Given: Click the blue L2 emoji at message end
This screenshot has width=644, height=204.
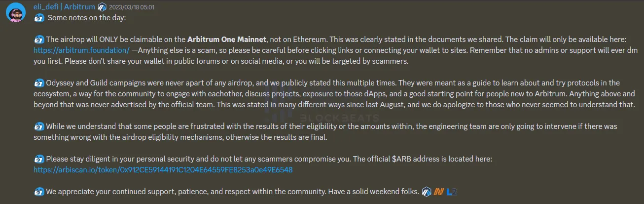Looking at the screenshot, I should [451, 191].
